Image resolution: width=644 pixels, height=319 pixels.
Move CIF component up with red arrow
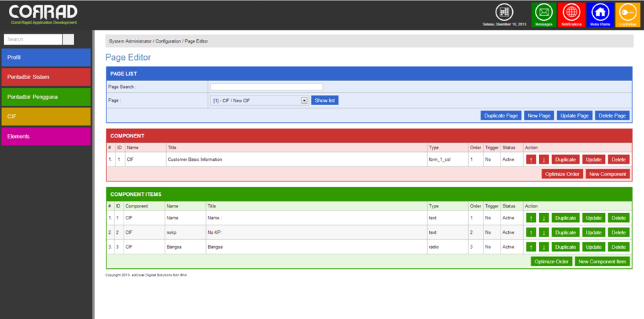[531, 159]
